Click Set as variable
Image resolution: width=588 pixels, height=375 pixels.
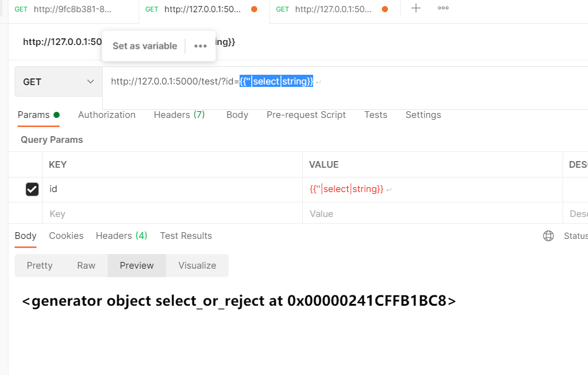coord(145,46)
